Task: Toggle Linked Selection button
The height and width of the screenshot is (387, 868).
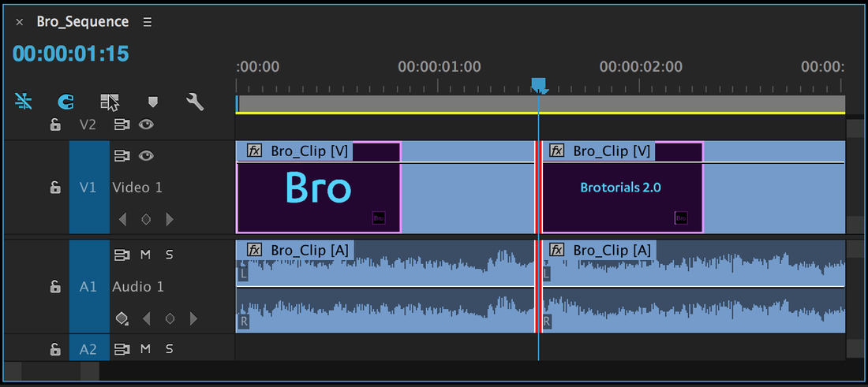Action: 109,102
